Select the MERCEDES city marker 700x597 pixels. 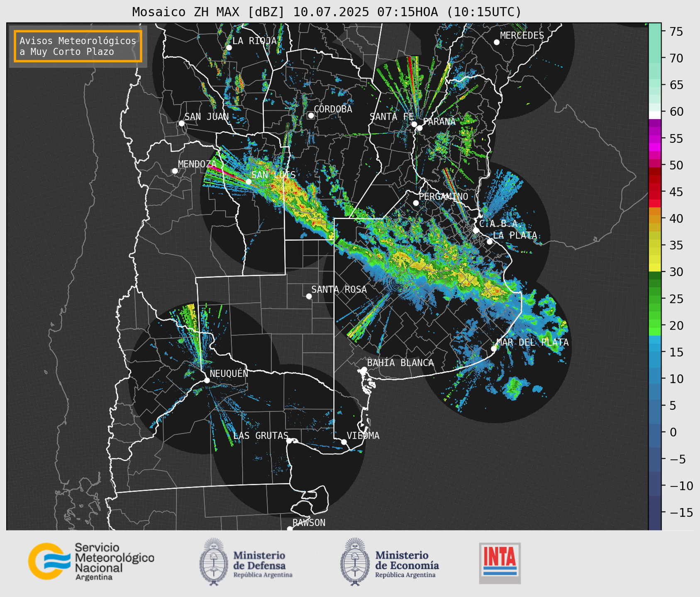coord(497,42)
